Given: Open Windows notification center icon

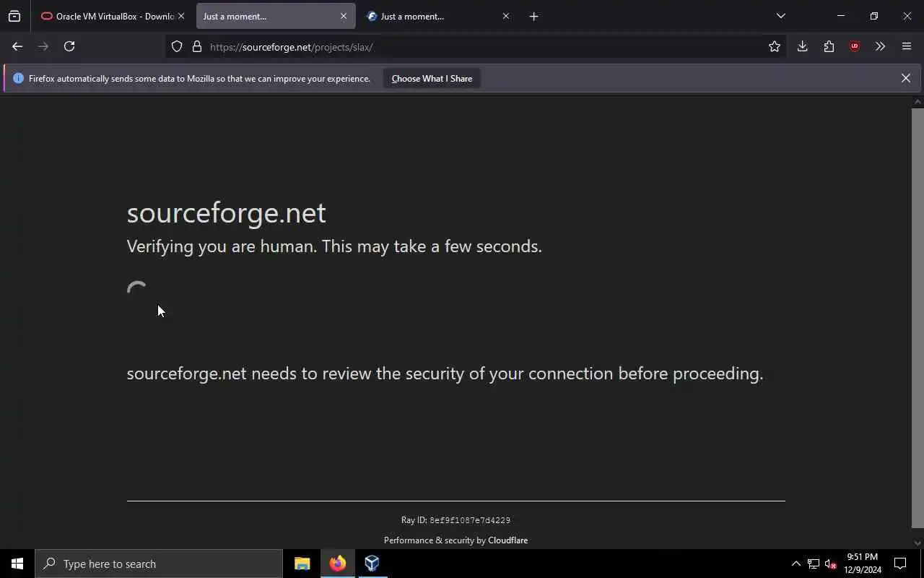Looking at the screenshot, I should pyautogui.click(x=900, y=564).
